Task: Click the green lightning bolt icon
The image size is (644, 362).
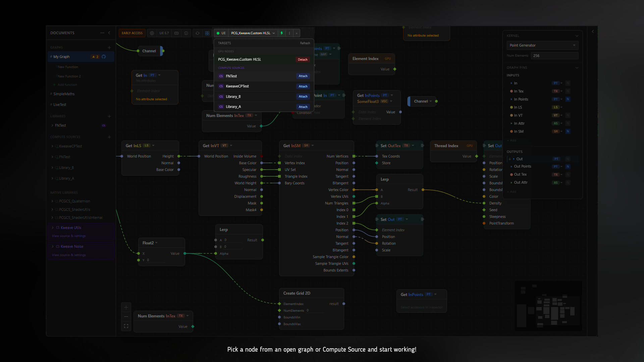Action: (282, 33)
